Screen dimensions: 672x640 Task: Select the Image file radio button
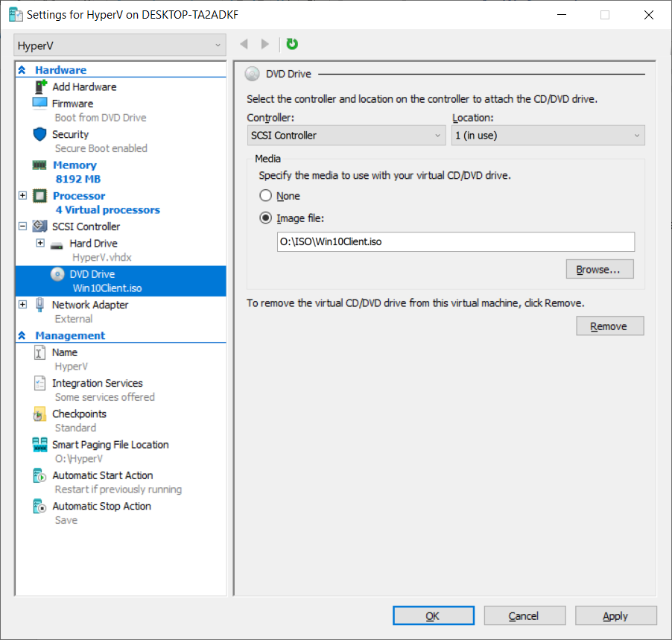(266, 218)
